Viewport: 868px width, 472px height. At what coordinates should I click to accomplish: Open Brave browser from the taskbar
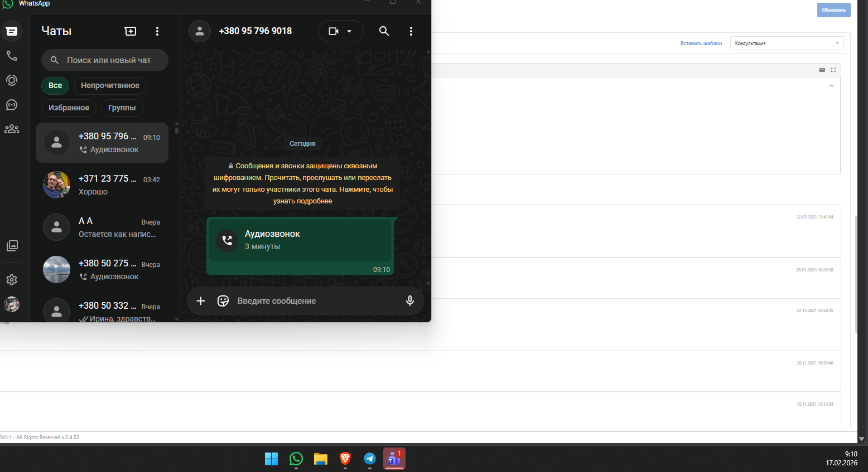pos(345,459)
